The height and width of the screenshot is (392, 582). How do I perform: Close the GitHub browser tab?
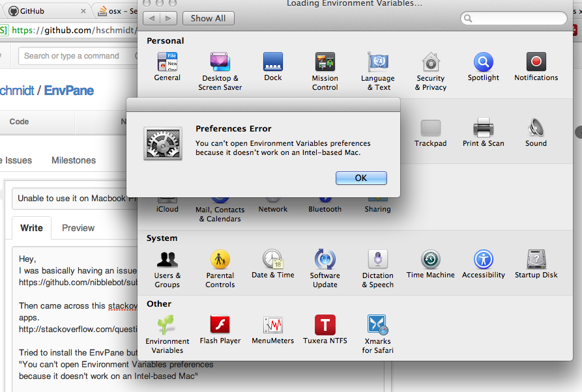83,11
